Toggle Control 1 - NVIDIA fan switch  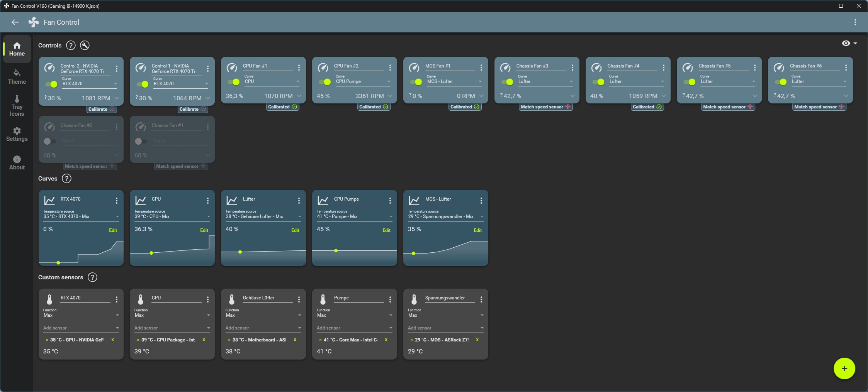point(142,84)
